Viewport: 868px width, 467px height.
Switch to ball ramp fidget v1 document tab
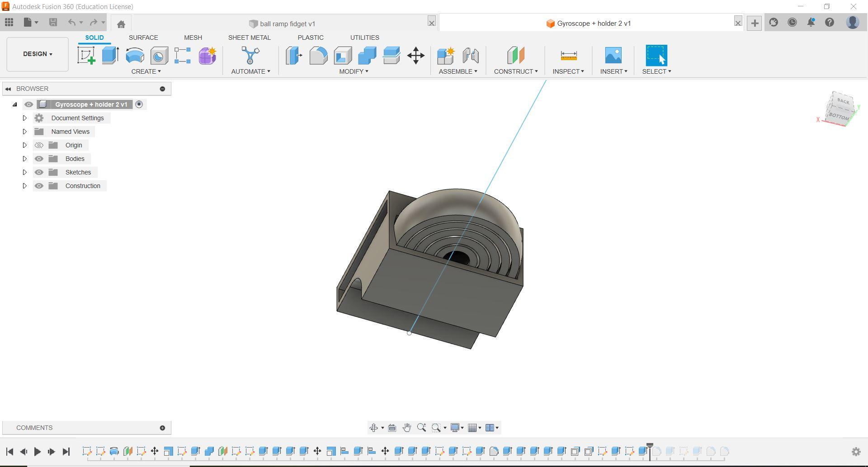[x=282, y=24]
